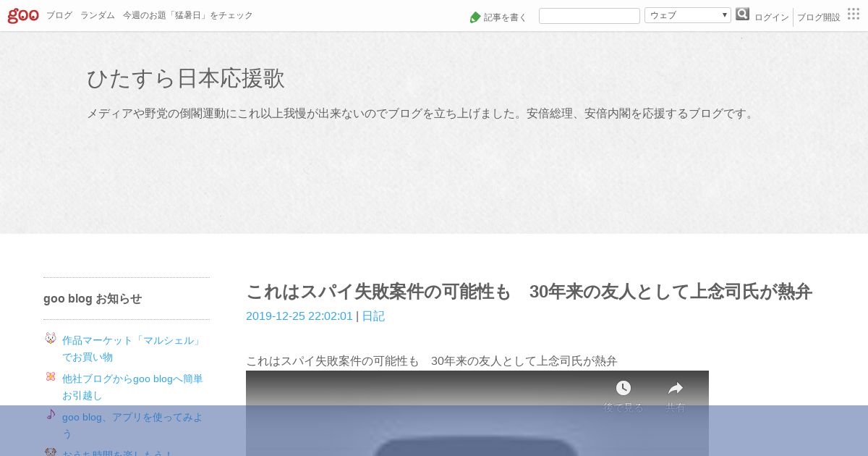The height and width of the screenshot is (456, 868).
Task: Click 記事を書く link
Action: [505, 17]
